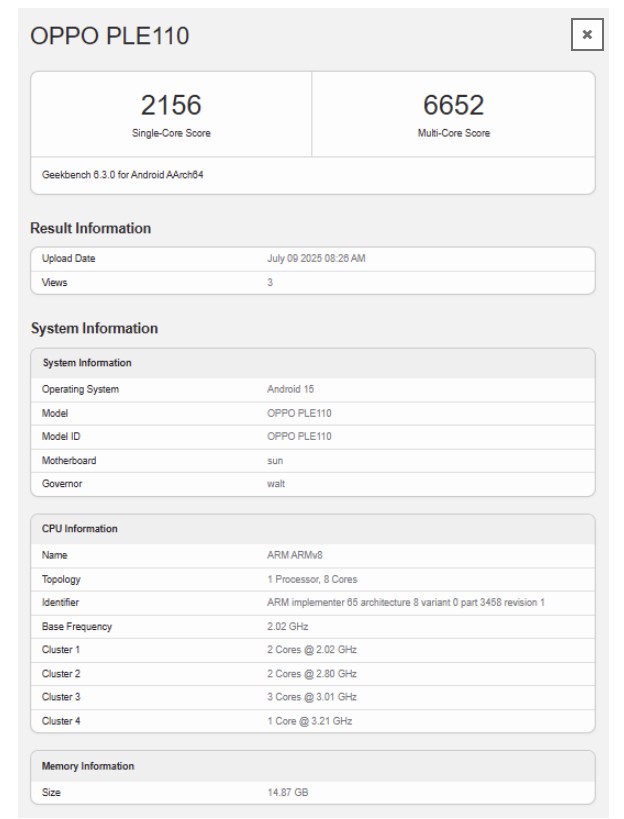Click the Views count value 3
The width and height of the screenshot is (624, 819).
coord(270,283)
